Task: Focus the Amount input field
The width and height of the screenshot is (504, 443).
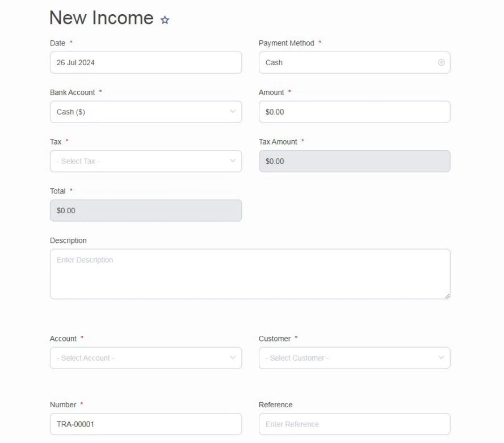Action: pyautogui.click(x=354, y=112)
